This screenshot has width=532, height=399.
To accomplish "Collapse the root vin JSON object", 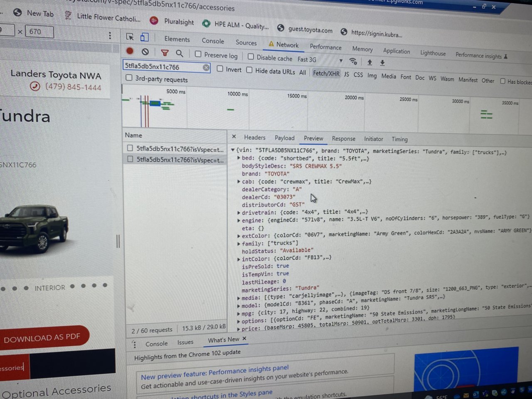I will coord(233,150).
